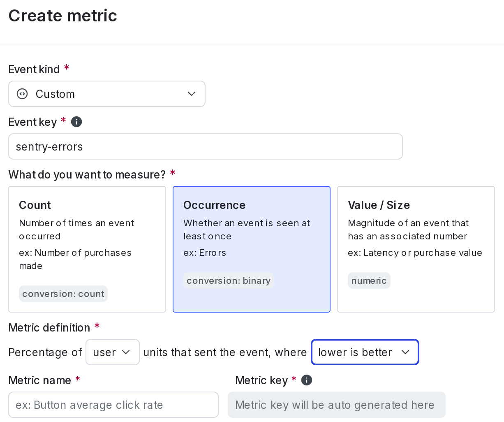Select the Value / Size measure card

coord(416,249)
